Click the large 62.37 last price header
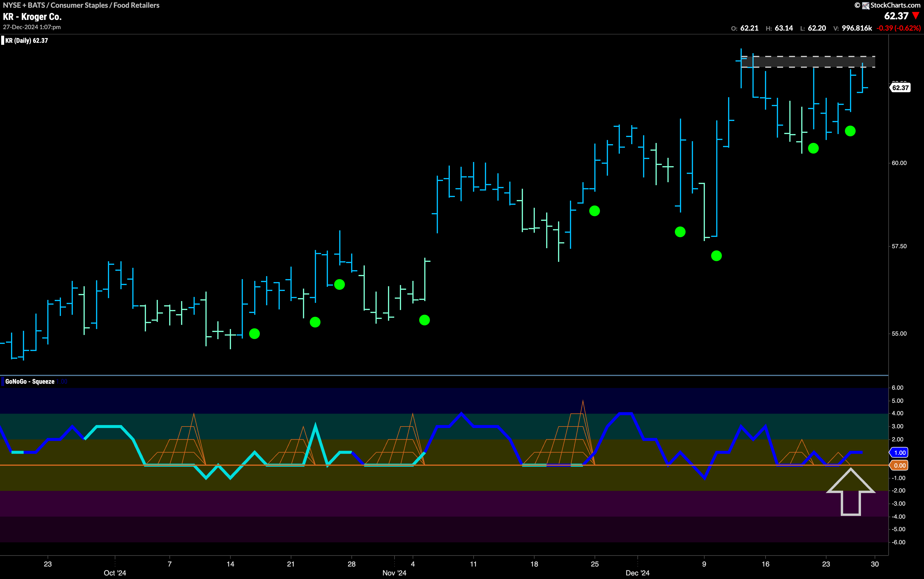This screenshot has height=579, width=924. coord(896,16)
